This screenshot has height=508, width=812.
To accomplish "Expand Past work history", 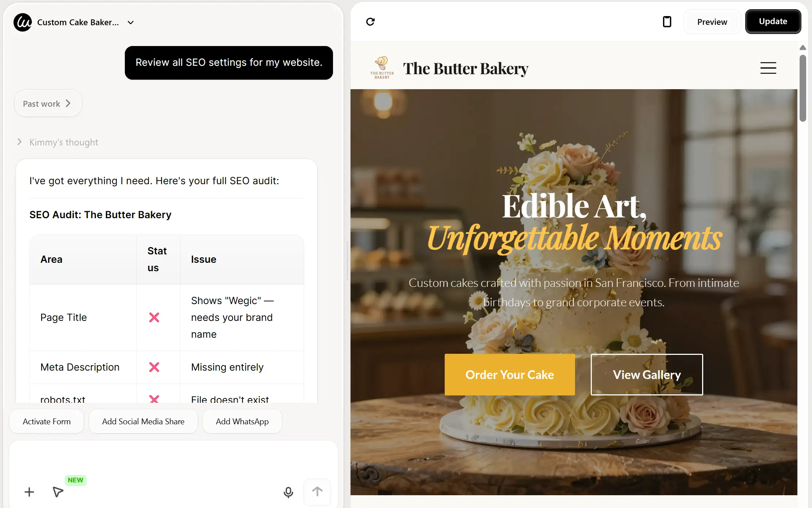I will click(47, 104).
